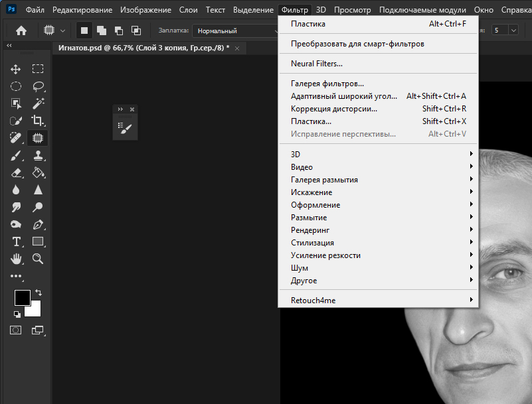
Task: Open the Изображение menu
Action: (x=145, y=10)
